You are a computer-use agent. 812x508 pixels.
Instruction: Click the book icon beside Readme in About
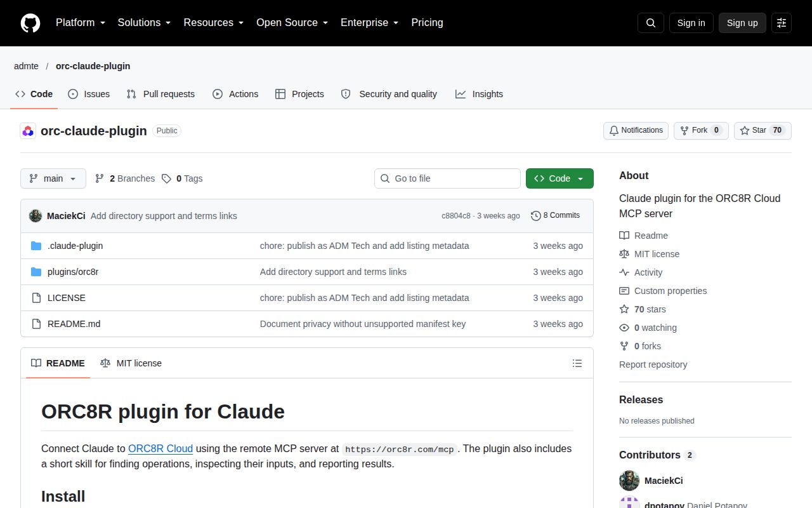coord(624,236)
